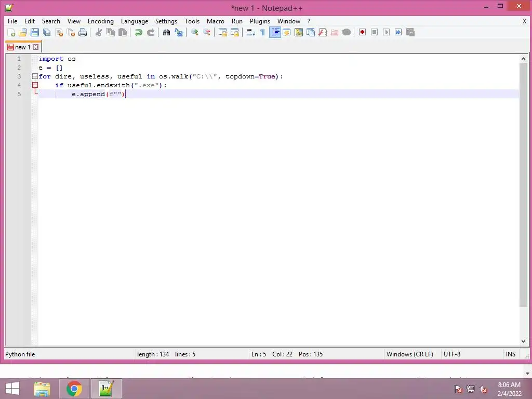532x399 pixels.
Task: Open the Settings menu
Action: point(166,21)
